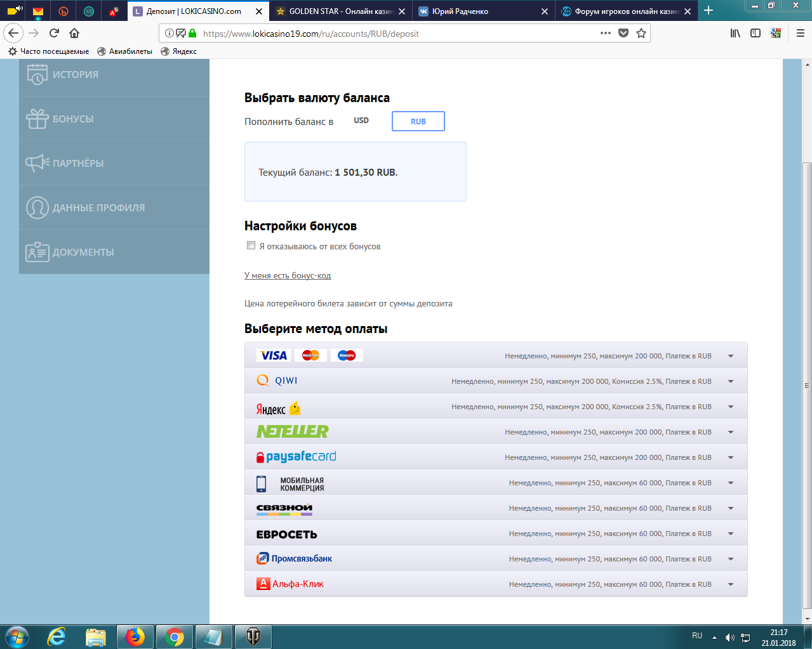This screenshot has height=649, width=812.
Task: Switch to Юрий Радченко VK tab
Action: coord(483,11)
